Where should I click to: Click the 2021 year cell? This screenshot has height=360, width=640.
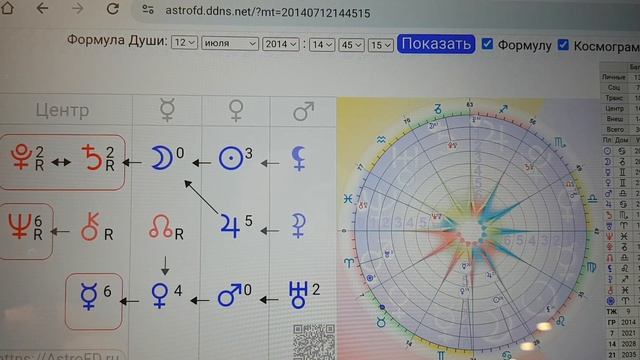629,333
